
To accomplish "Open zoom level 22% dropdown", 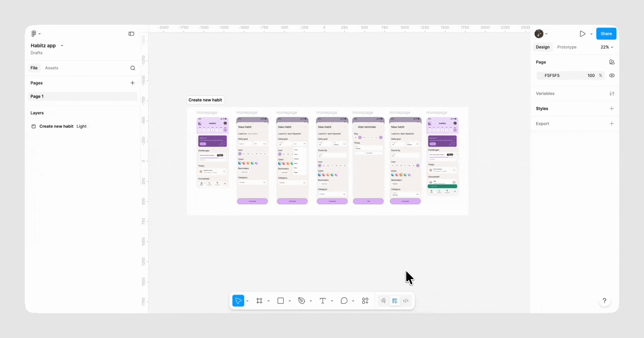I will point(607,47).
